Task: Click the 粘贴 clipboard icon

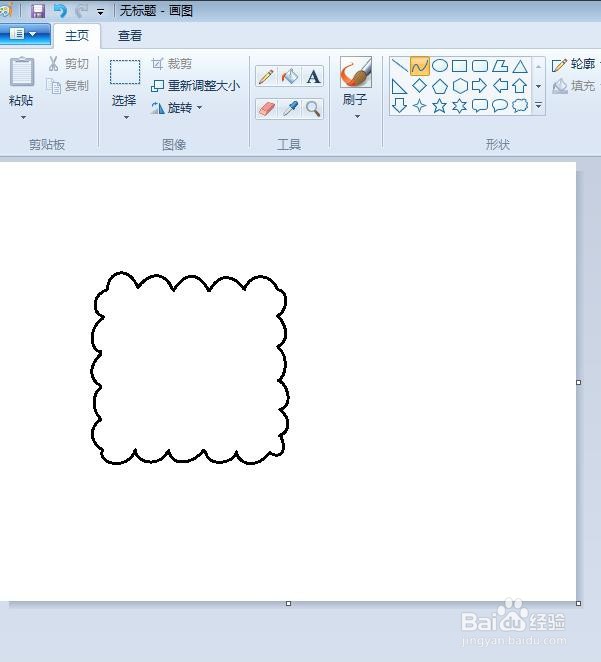Action: (22, 71)
